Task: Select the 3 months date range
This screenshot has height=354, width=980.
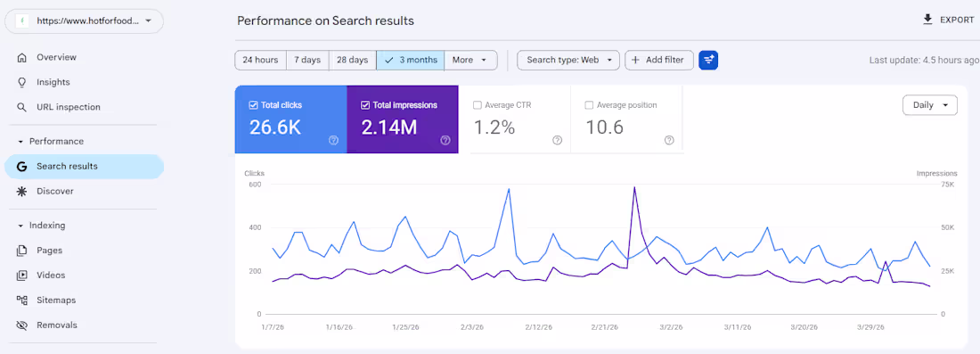Action: coord(411,60)
